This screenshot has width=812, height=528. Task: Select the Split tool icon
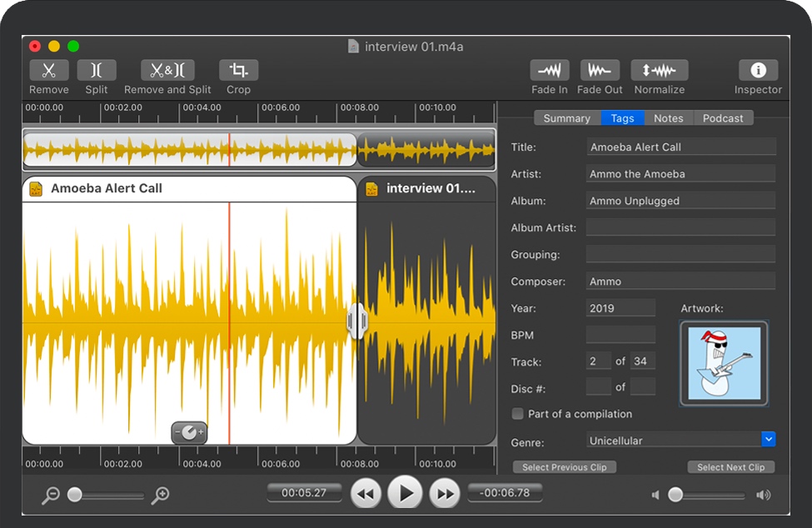(x=97, y=71)
